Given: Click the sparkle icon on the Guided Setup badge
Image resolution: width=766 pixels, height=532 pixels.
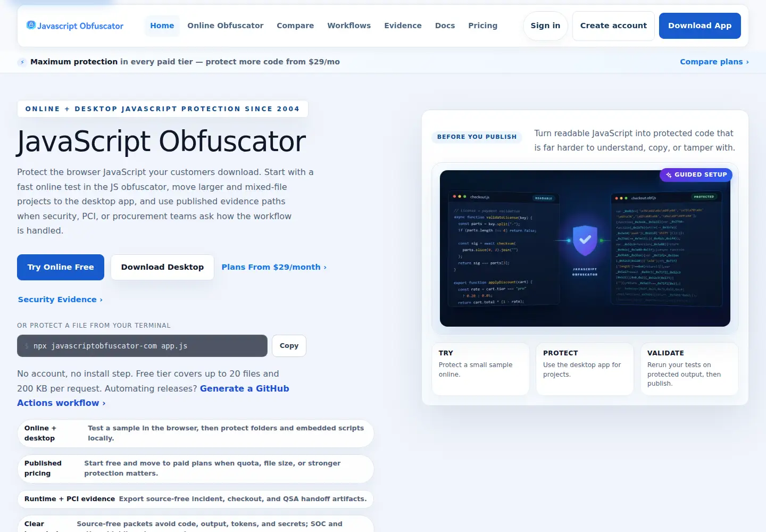Looking at the screenshot, I should tap(669, 175).
